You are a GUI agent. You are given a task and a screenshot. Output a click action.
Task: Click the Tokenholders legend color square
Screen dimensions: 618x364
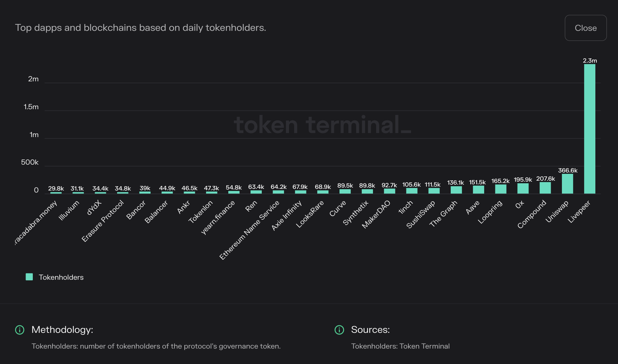click(x=29, y=277)
